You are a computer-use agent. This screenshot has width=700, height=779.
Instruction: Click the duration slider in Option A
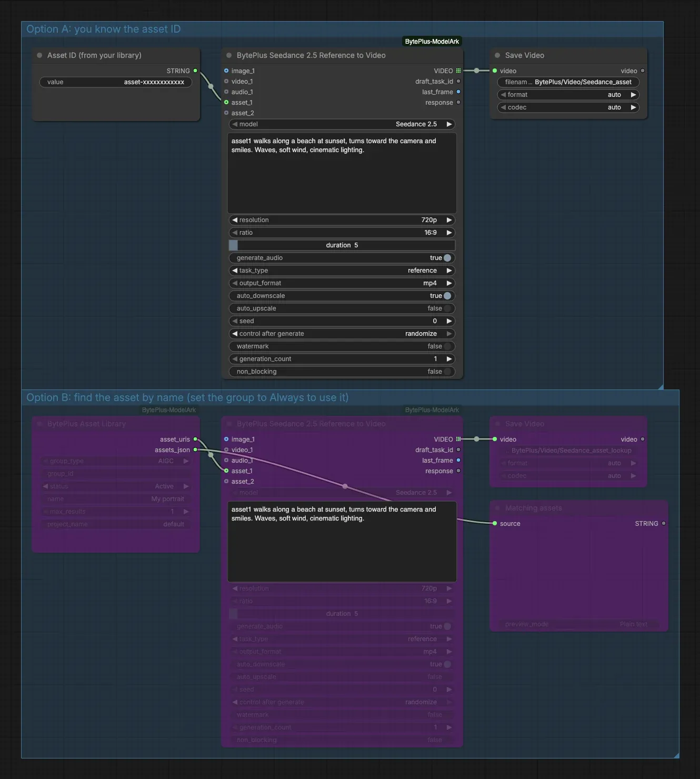pyautogui.click(x=342, y=245)
